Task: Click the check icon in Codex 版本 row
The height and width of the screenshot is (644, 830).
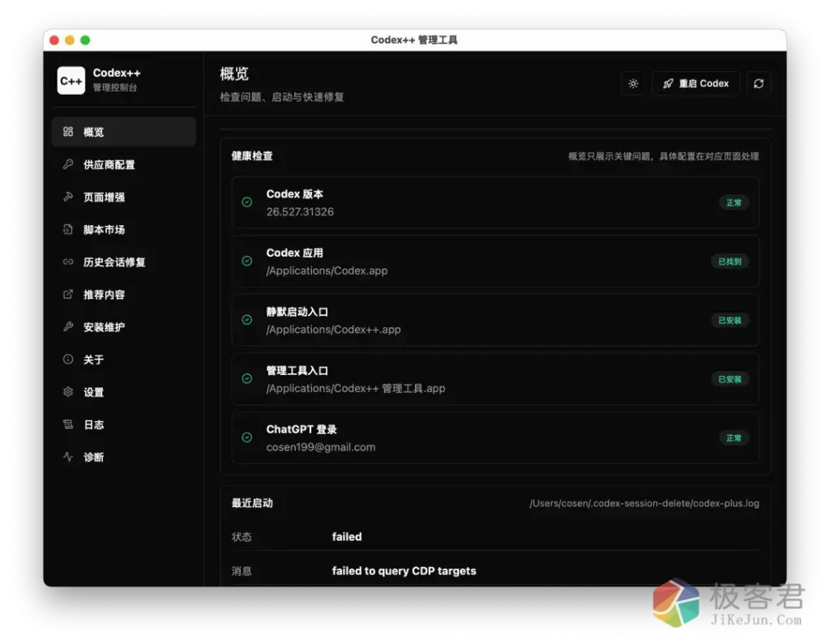Action: click(x=246, y=203)
